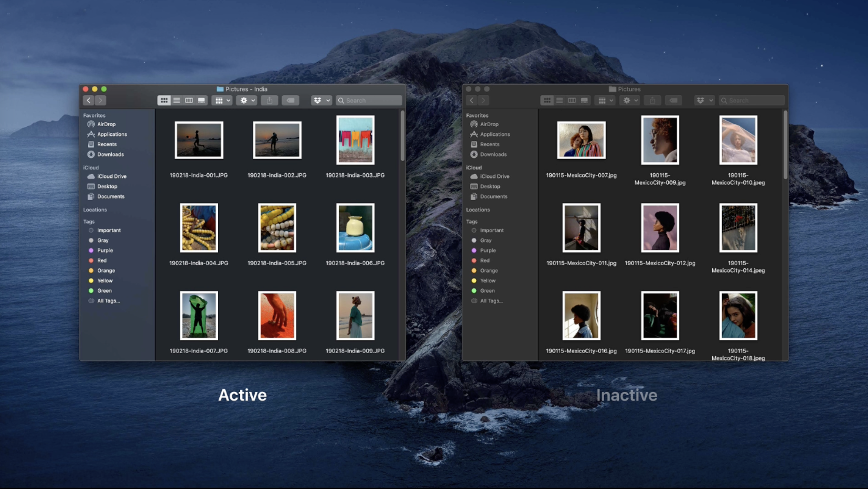
Task: Select Downloads in active window sidebar
Action: click(110, 155)
